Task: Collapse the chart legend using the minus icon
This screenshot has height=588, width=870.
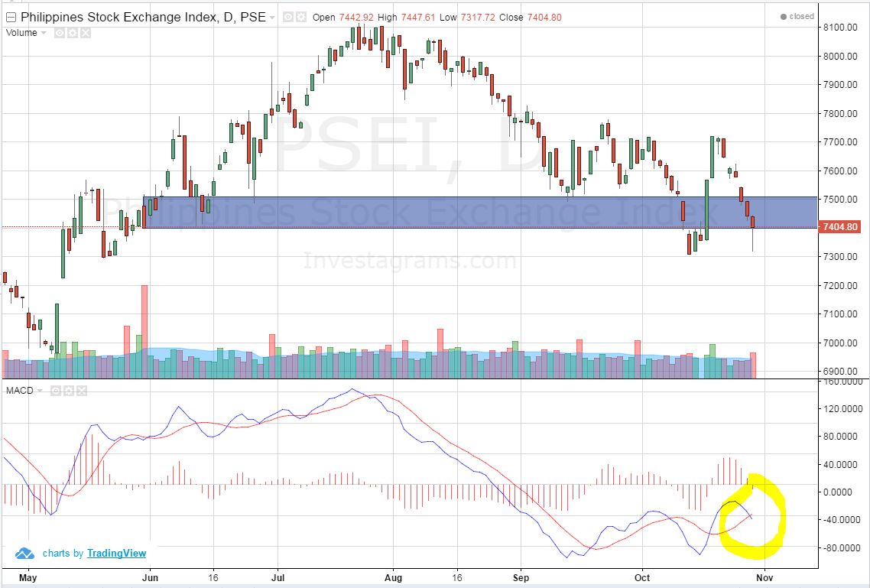Action: (10, 16)
